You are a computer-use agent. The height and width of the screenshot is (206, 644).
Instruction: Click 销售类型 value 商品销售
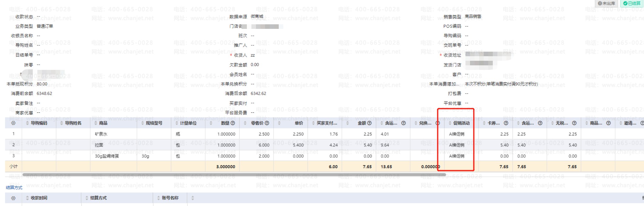pyautogui.click(x=473, y=16)
